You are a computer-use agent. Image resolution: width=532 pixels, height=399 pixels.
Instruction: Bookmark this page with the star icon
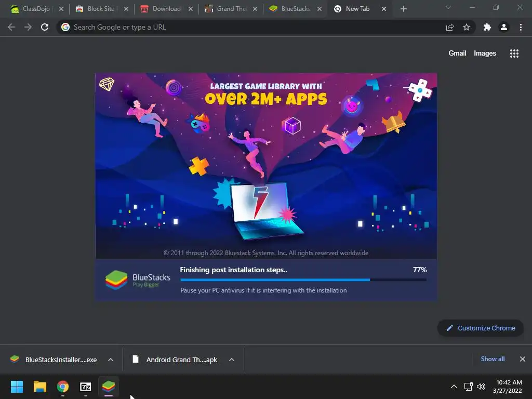click(467, 27)
